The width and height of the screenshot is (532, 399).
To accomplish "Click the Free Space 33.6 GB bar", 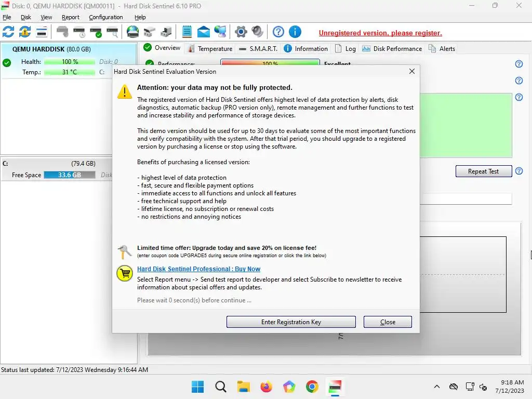I will pyautogui.click(x=70, y=175).
